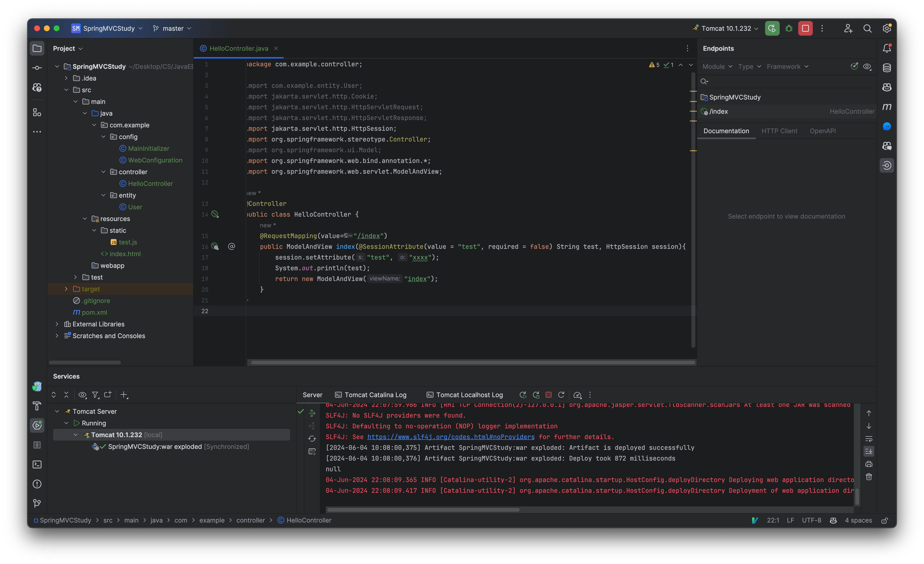Image resolution: width=924 pixels, height=564 pixels.
Task: Rerun Tomcat 10.1.232 from top toolbar
Action: coord(772,29)
